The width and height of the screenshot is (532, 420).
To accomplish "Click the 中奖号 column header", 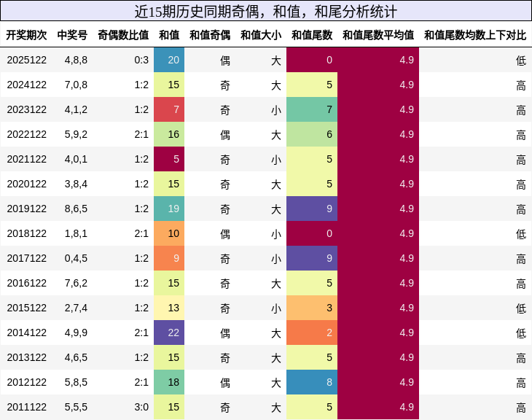I will 72,35.
